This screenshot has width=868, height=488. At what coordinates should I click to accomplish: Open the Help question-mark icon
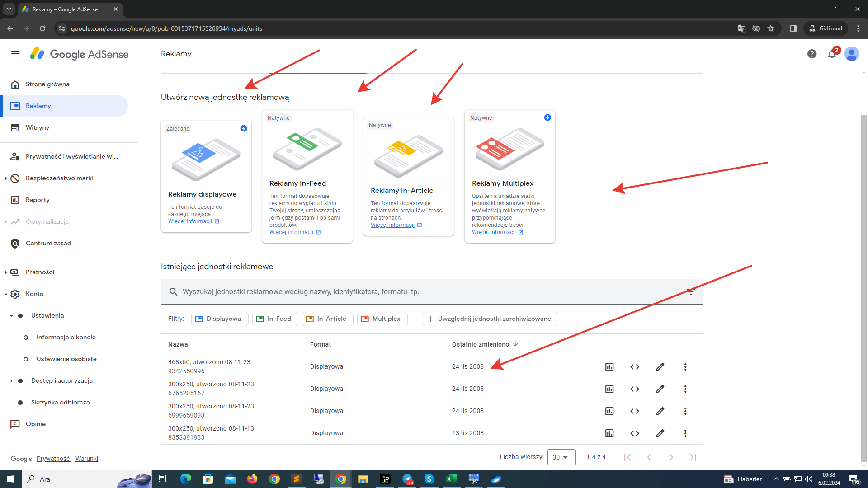click(812, 54)
